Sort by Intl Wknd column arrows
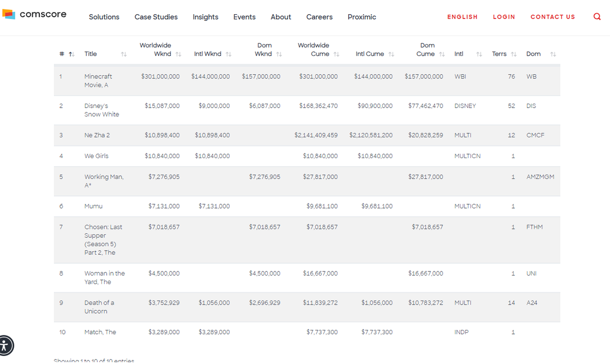The height and width of the screenshot is (364, 610). pyautogui.click(x=229, y=54)
